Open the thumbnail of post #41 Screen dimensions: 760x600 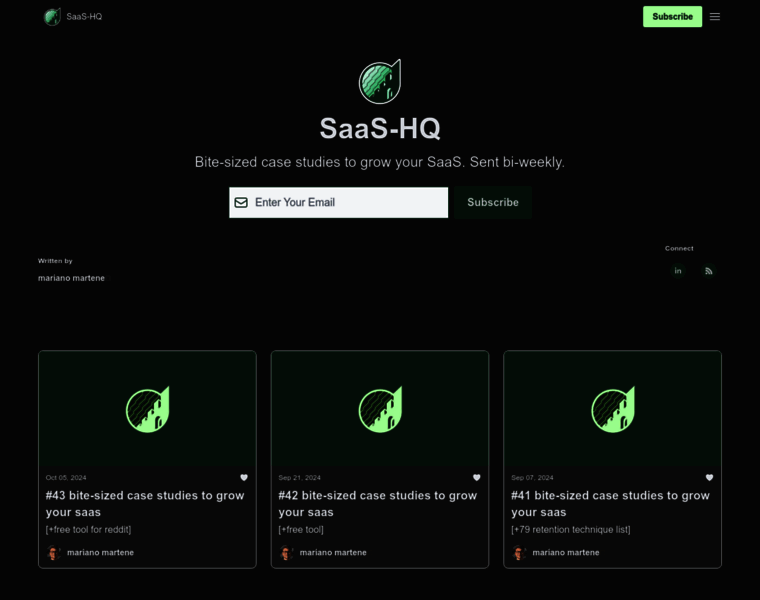tap(613, 409)
